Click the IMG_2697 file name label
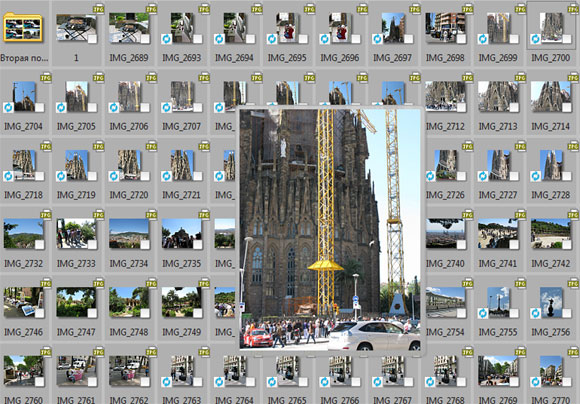Screen dimensions: 580x404 coord(392,58)
